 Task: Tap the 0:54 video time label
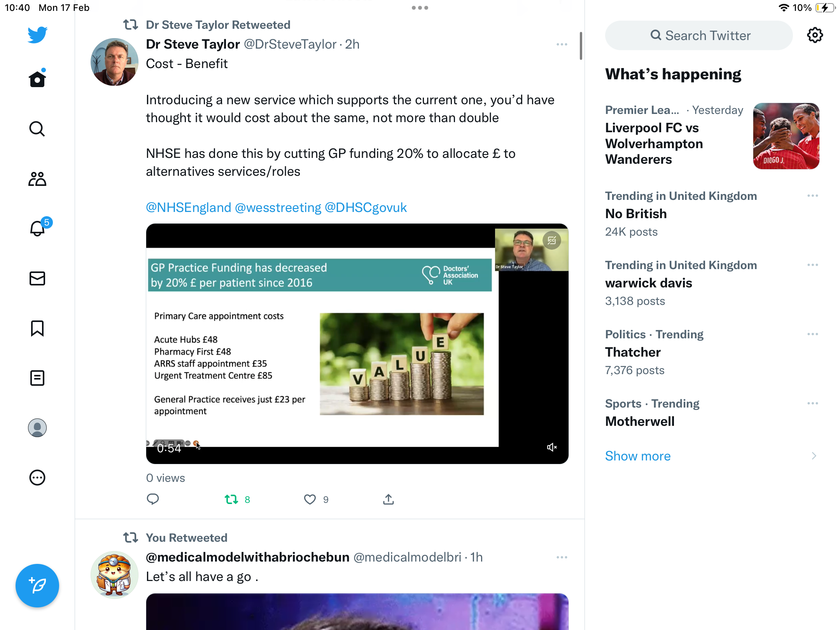pyautogui.click(x=169, y=448)
